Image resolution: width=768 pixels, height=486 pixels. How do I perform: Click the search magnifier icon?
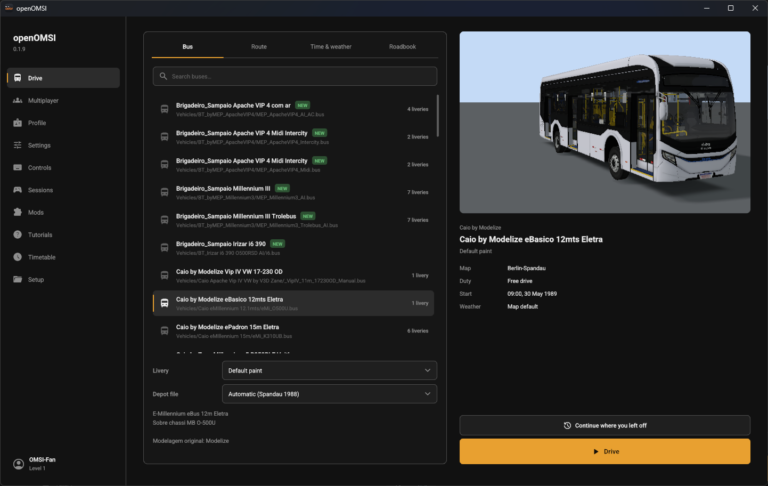pos(164,76)
